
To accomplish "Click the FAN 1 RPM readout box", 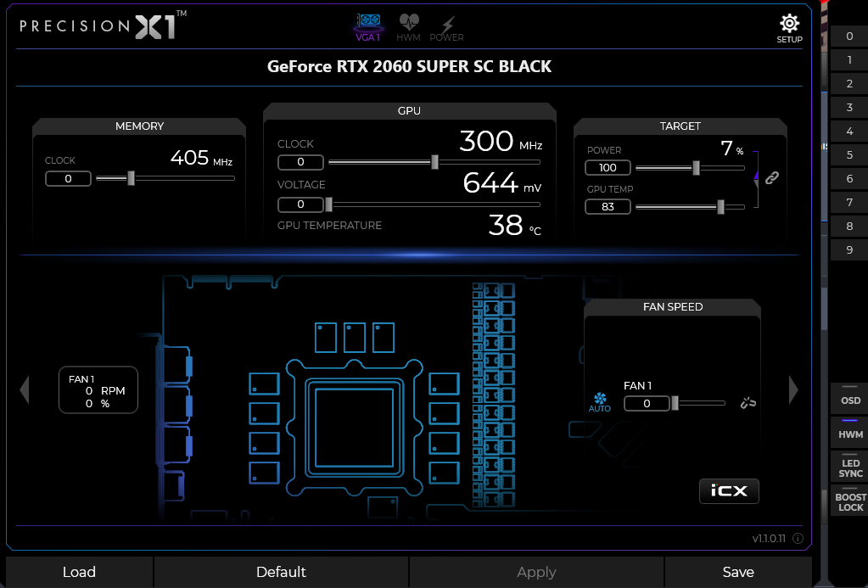I will pos(98,389).
